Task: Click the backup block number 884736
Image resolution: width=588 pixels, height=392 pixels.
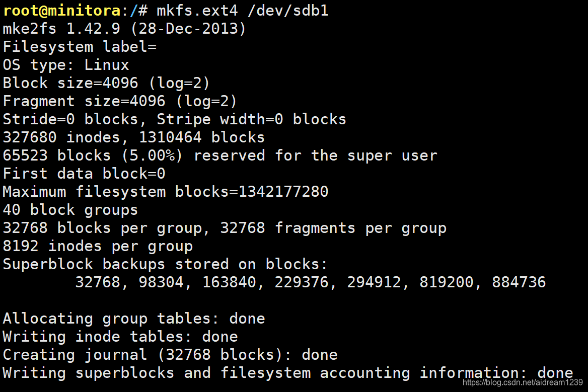Action: pyautogui.click(x=519, y=282)
